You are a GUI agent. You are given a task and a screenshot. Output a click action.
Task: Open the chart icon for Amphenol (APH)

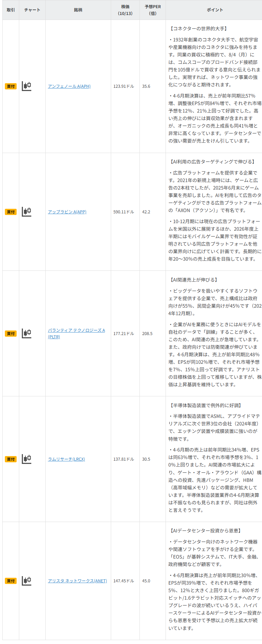pos(26,86)
